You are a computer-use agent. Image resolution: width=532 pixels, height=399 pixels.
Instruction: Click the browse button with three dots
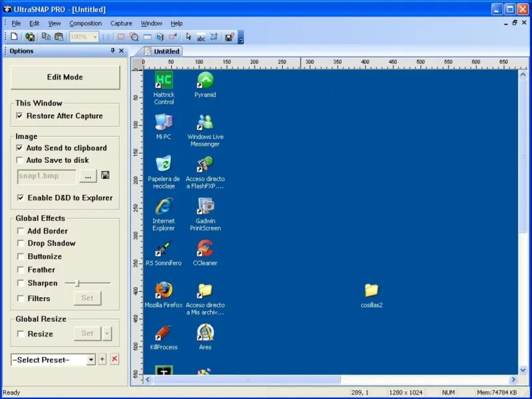(88, 176)
